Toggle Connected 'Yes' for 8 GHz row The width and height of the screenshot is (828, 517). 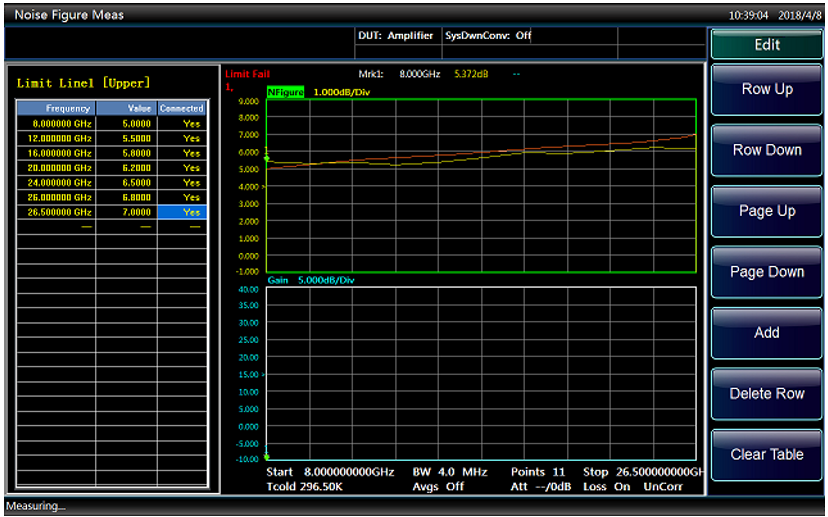[182, 123]
